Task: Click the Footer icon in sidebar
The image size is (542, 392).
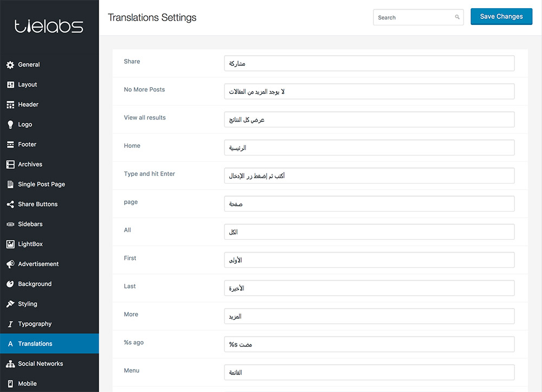Action: click(10, 145)
